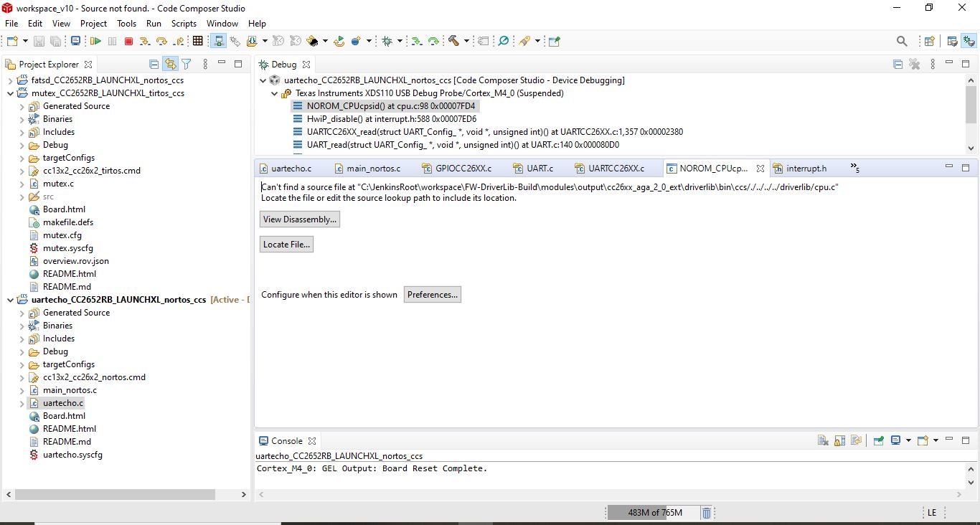This screenshot has height=525, width=980.
Task: Click the Step Over toolbar icon
Action: (161, 42)
